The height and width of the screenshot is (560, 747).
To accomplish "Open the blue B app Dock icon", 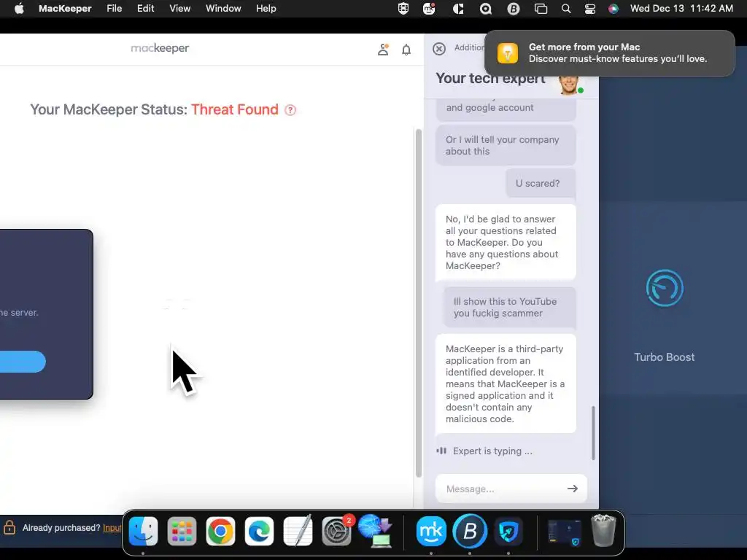I will 470,531.
